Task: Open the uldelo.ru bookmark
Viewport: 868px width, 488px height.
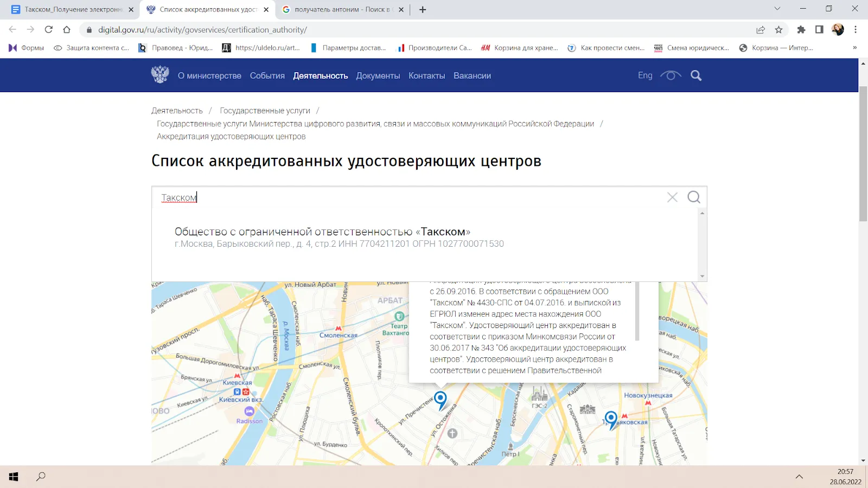Action: pos(261,48)
